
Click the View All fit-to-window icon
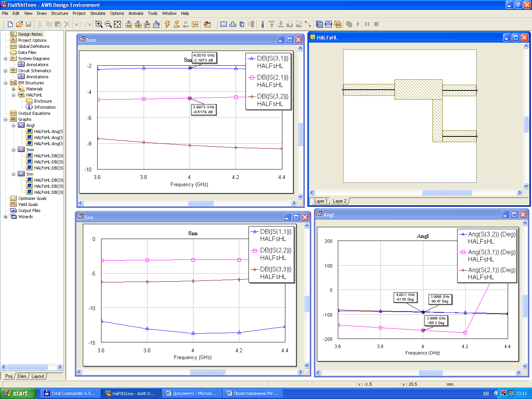tap(117, 24)
